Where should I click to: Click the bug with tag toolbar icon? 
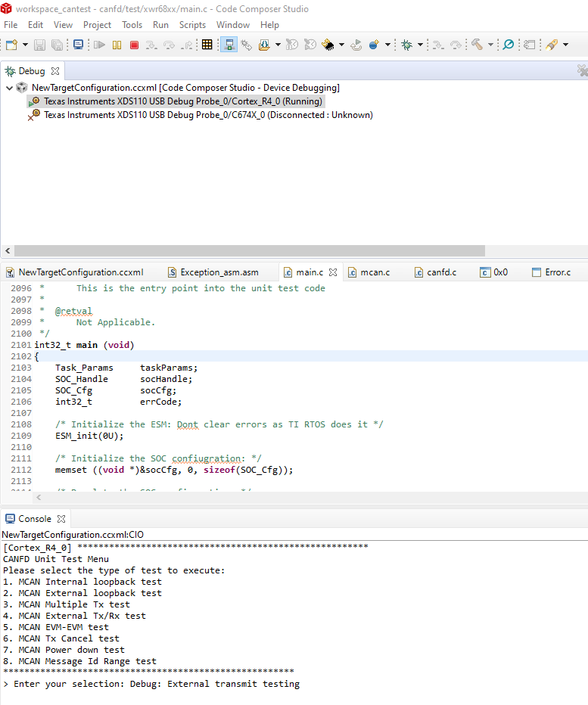click(x=247, y=45)
